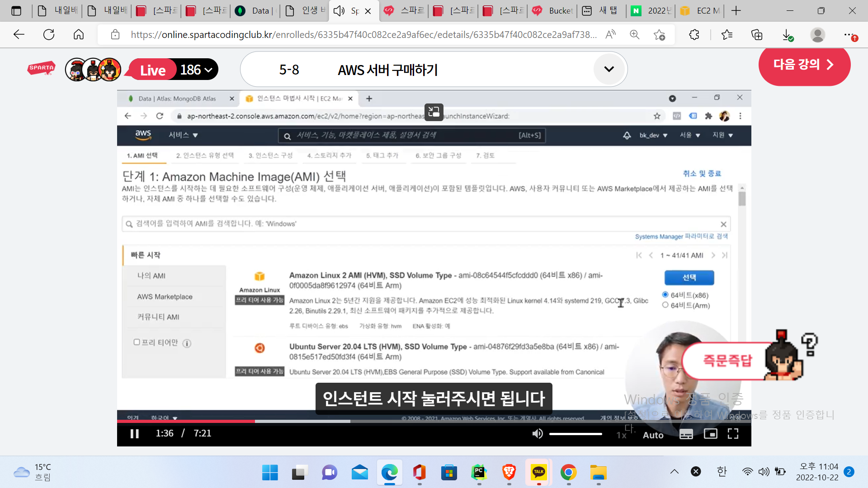Screen dimensions: 868x488
Task: Change video quality Auto setting
Action: click(x=653, y=435)
